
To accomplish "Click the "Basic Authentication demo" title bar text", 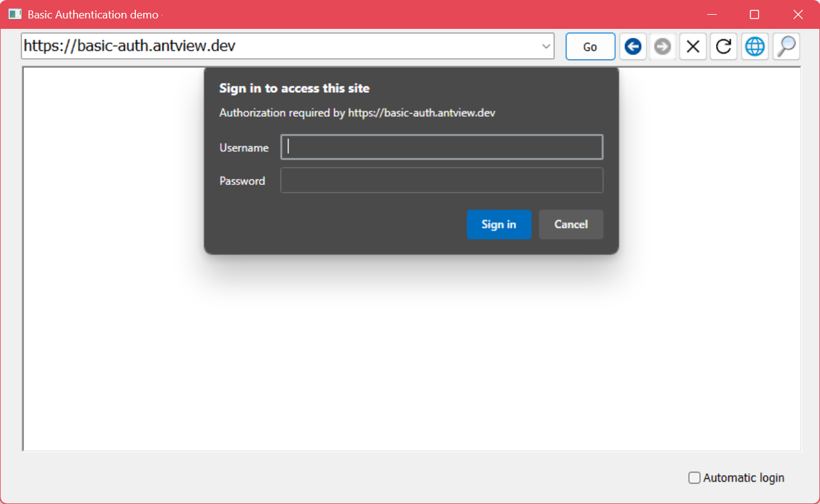I will (93, 14).
